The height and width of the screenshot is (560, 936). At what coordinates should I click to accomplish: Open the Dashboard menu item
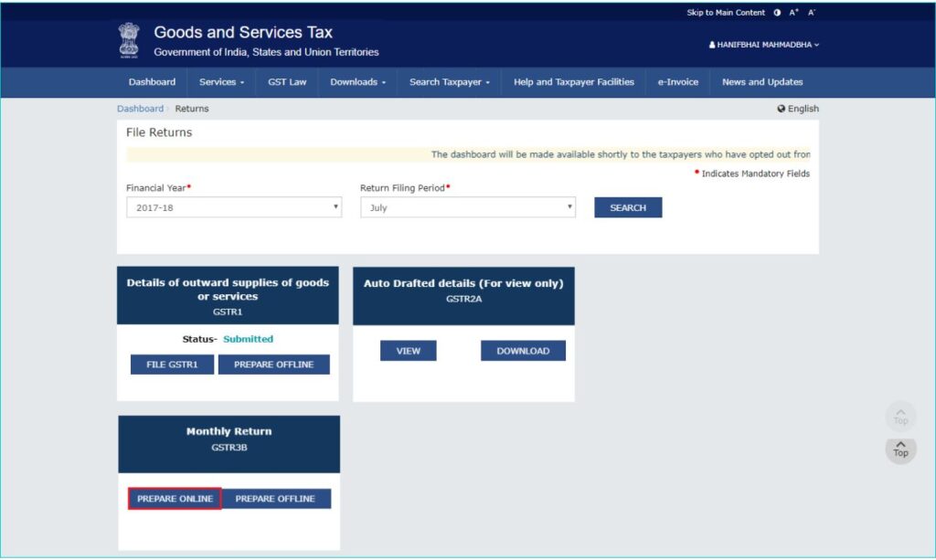coord(153,82)
